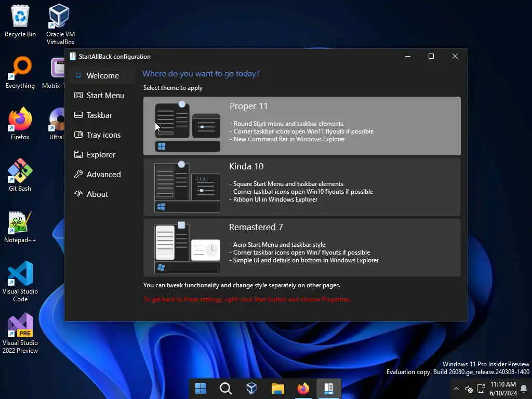
Task: Select the Recycle Bin desktop icon
Action: click(x=20, y=21)
